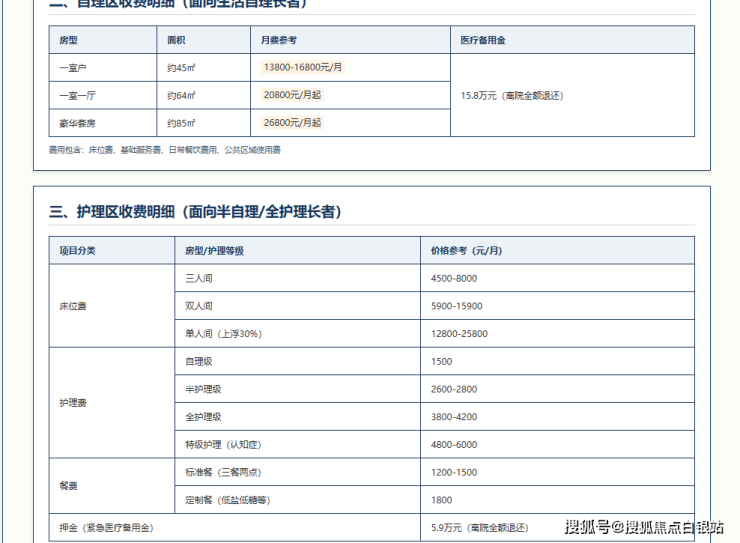Click the 费用包含 footnote line
The image size is (740, 543).
click(x=165, y=150)
